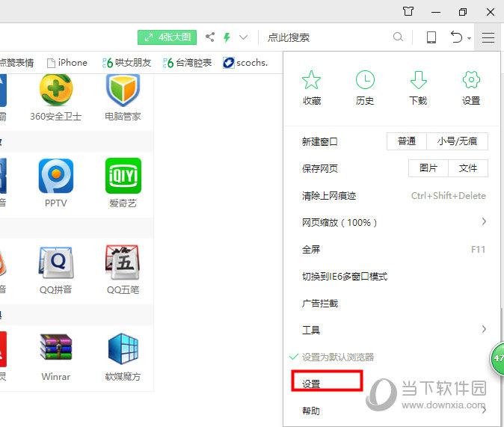Image resolution: width=504 pixels, height=427 pixels.
Task: Click the QQ拼音 app icon
Action: [x=56, y=262]
